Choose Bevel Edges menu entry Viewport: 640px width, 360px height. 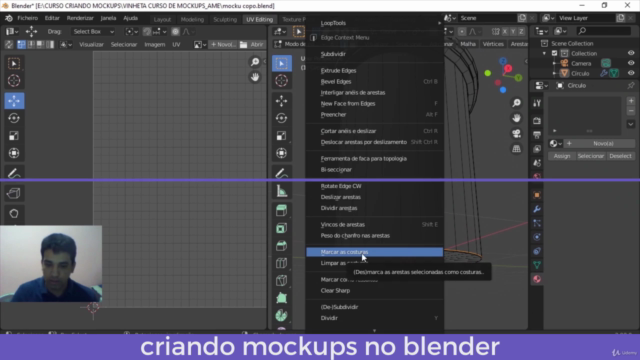[x=374, y=82]
